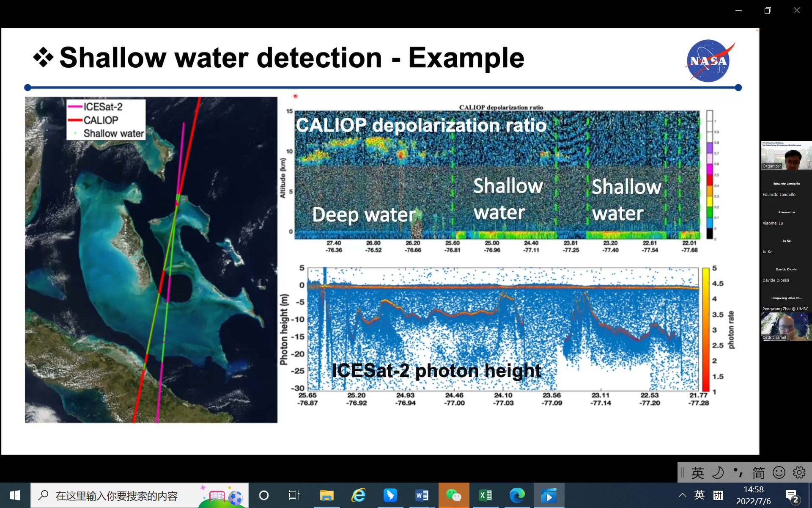Image resolution: width=812 pixels, height=508 pixels.
Task: Click the Cortana circle icon
Action: pyautogui.click(x=264, y=495)
